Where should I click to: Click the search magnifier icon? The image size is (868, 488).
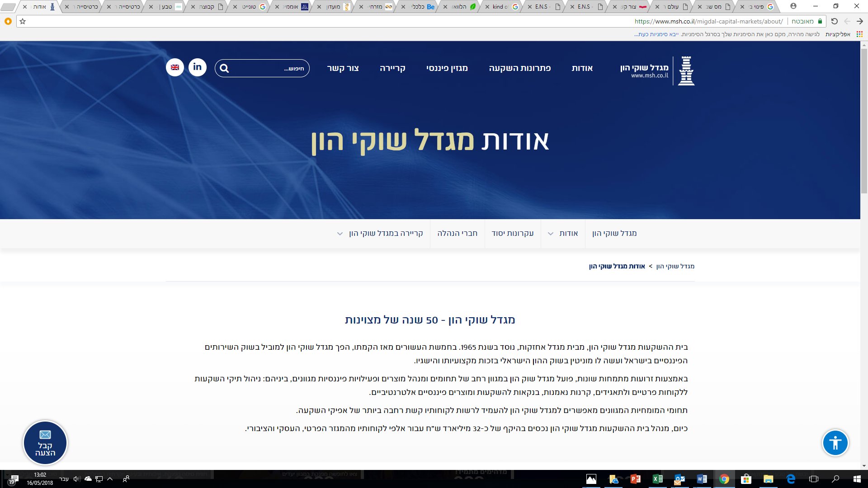pos(224,68)
